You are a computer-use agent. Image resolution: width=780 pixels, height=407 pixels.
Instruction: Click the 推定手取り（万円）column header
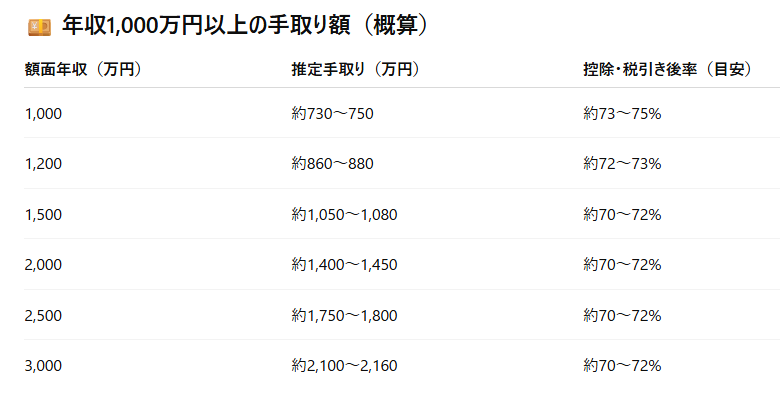point(356,69)
